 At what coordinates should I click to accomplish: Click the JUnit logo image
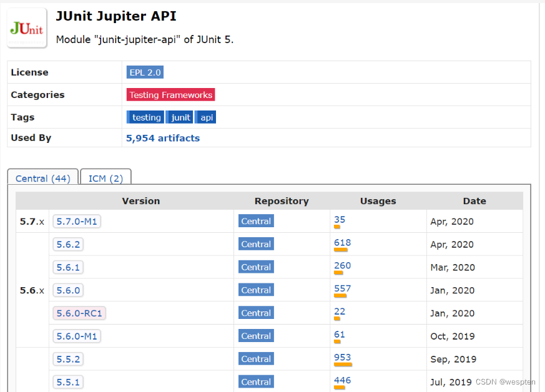(x=27, y=28)
